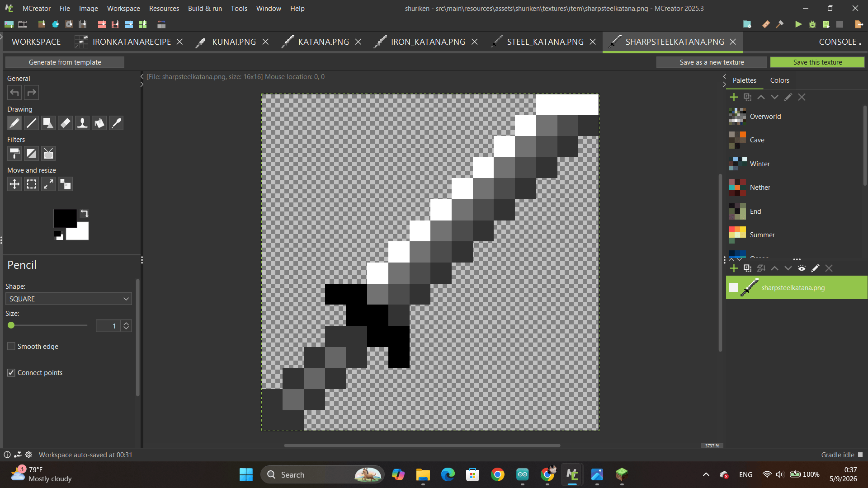Move selected palette down chevron

[774, 97]
